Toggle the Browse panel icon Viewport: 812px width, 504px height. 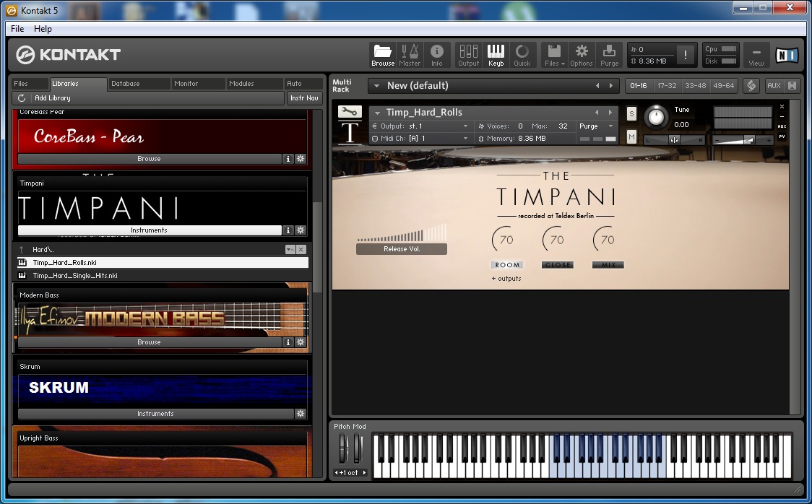click(x=383, y=55)
